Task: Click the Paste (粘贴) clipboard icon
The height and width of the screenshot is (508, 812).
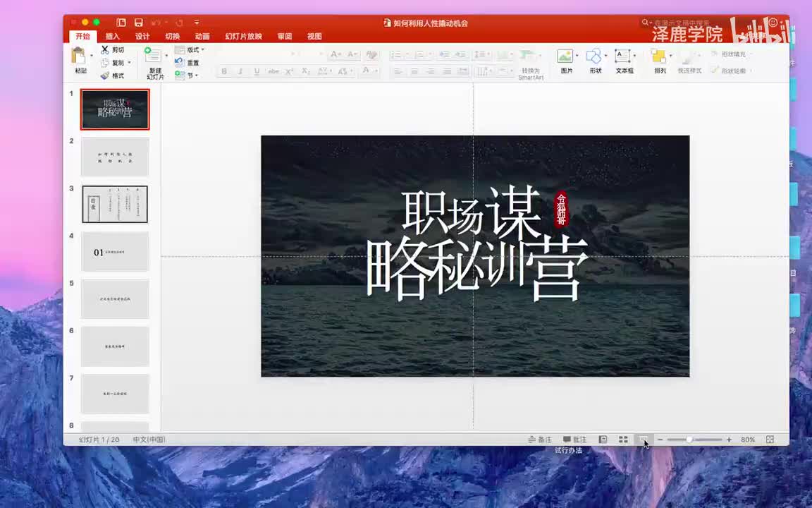Action: point(79,56)
